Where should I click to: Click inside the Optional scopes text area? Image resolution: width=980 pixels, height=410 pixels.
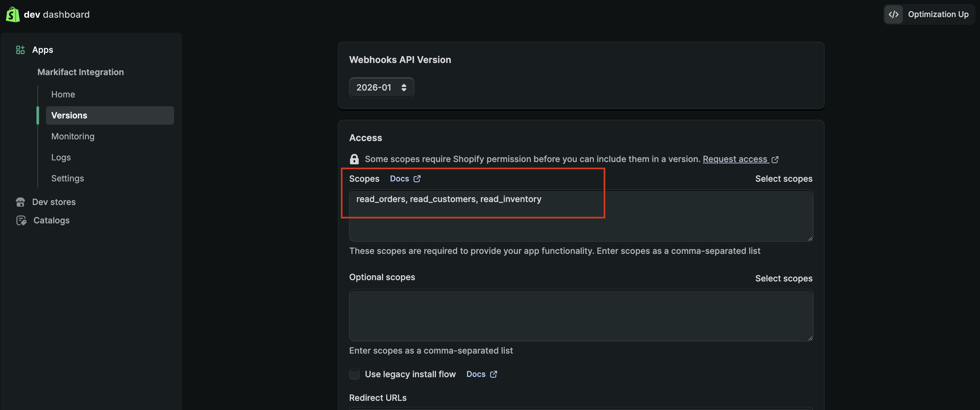point(581,316)
